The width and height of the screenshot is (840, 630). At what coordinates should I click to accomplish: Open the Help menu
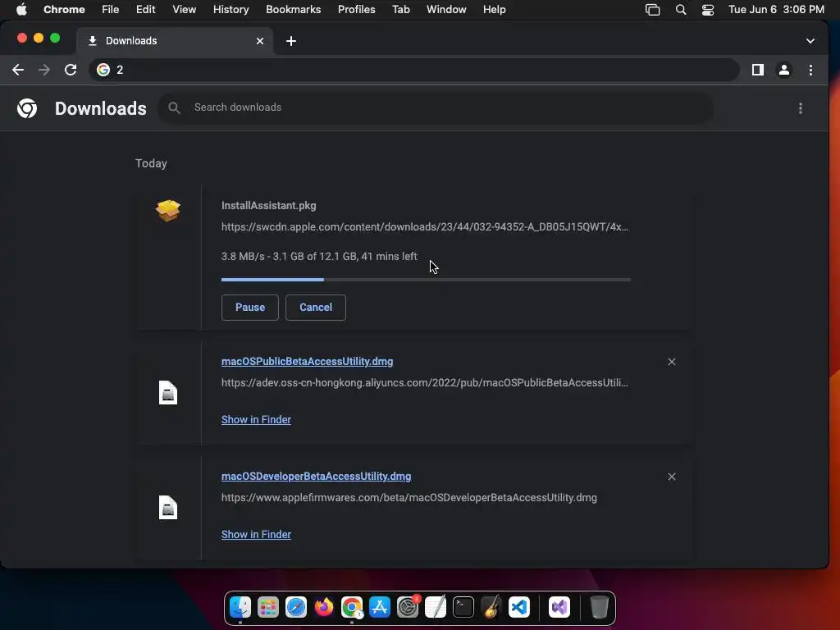click(494, 10)
